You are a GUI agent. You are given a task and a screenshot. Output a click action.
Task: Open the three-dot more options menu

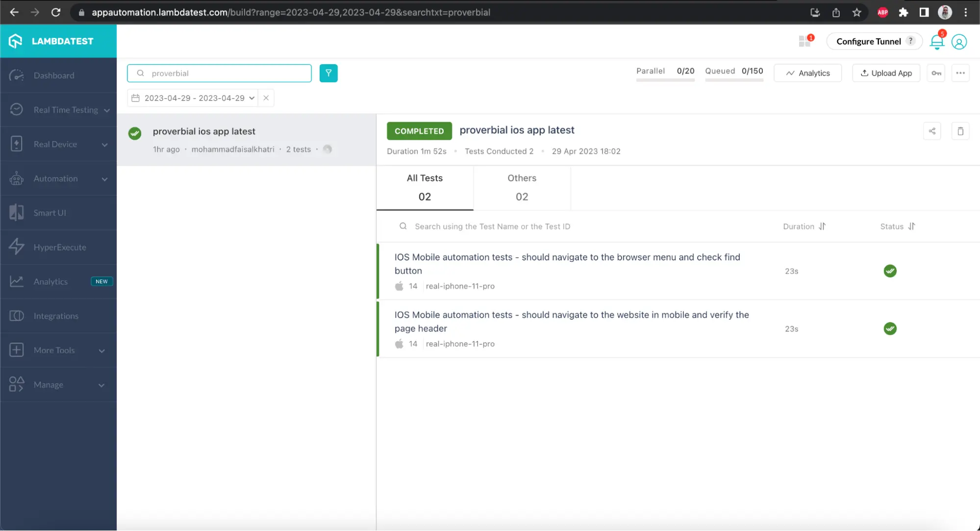click(x=961, y=73)
